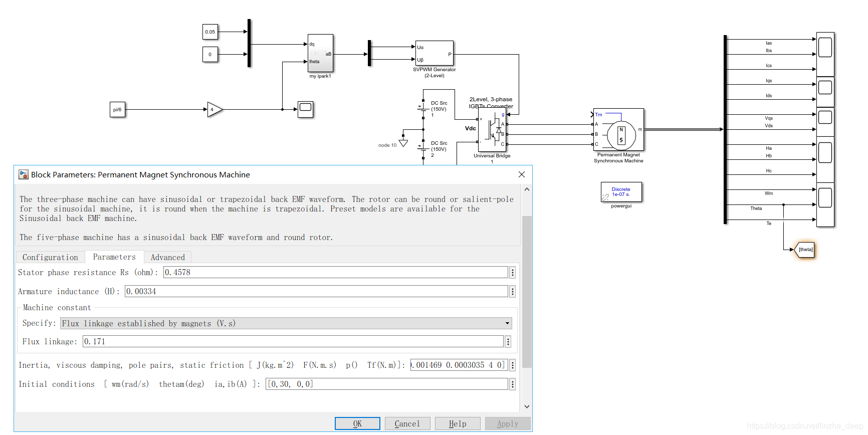Click the dialog scrollbar up arrow
Image resolution: width=868 pixels, height=435 pixels.
[527, 189]
